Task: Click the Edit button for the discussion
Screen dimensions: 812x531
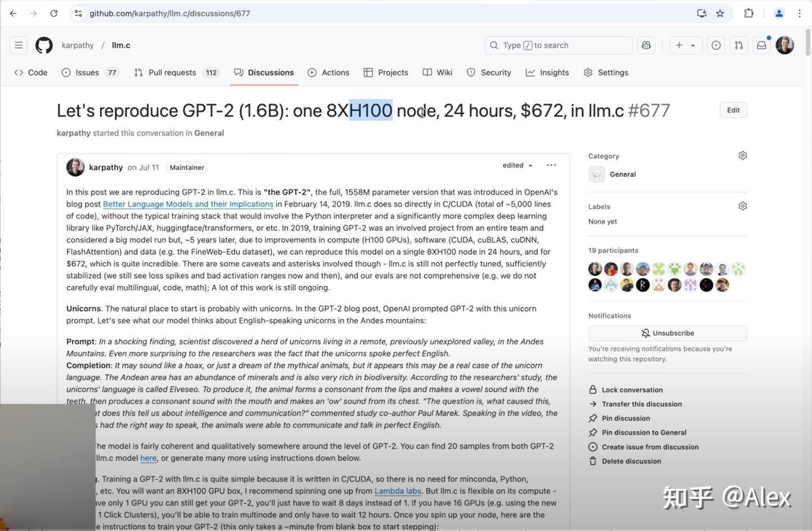Action: pos(733,109)
